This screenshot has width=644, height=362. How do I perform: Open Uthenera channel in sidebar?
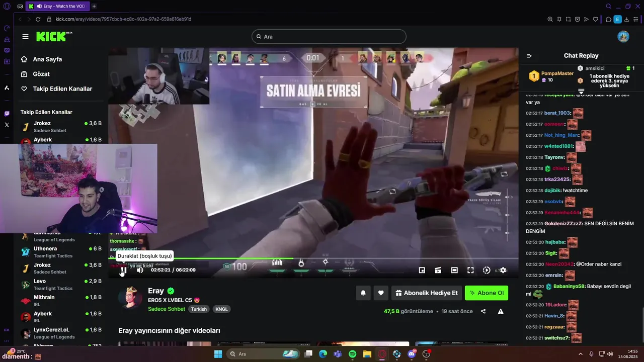click(x=60, y=252)
